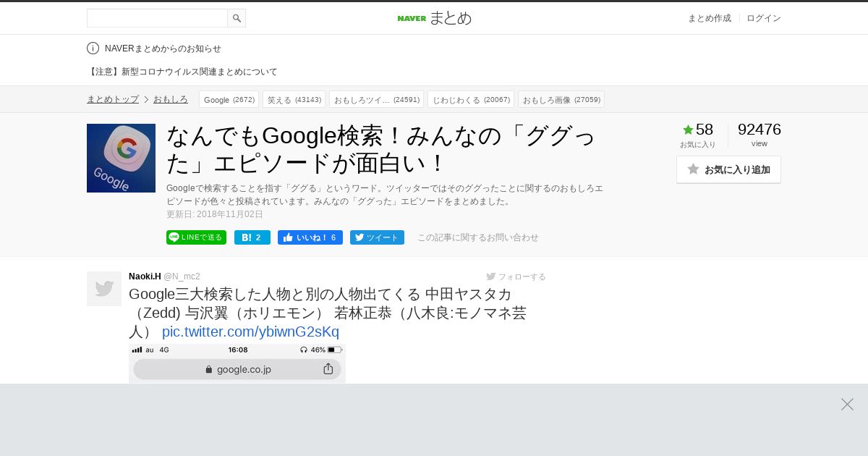Open Naoki.H user name
Viewport: 868px width, 456px height.
click(x=145, y=276)
